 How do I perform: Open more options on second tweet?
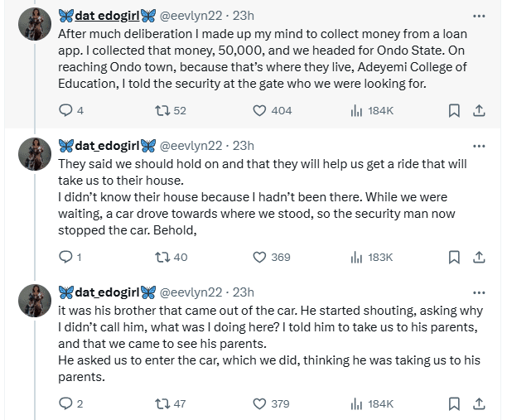[x=479, y=146]
